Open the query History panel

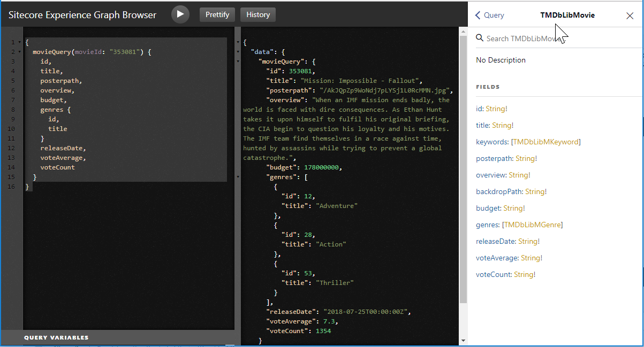tap(258, 14)
